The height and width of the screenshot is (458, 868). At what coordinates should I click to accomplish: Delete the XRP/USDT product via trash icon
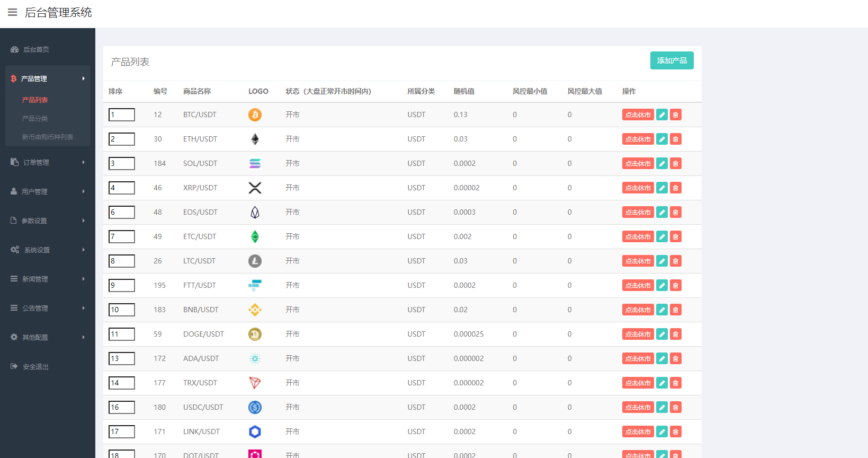tap(675, 188)
